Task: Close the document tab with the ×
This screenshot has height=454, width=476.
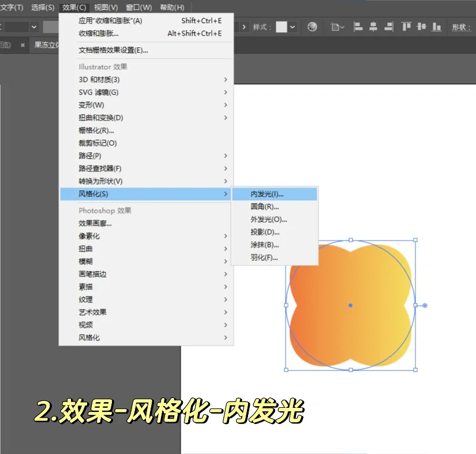Action: tap(23, 45)
